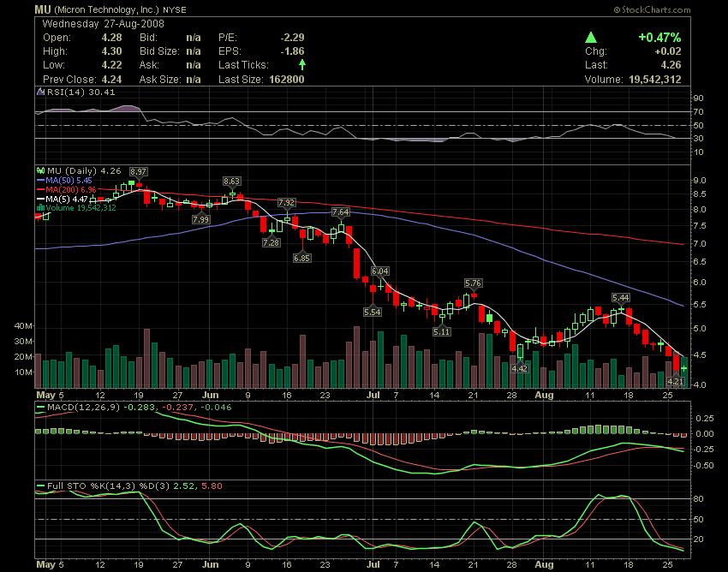This screenshot has height=572, width=728.
Task: Click the 6.04 price label
Action: click(x=379, y=271)
